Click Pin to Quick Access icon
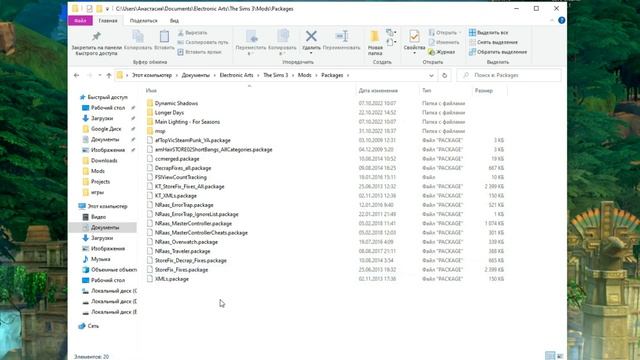The height and width of the screenshot is (360, 640). pos(96,37)
